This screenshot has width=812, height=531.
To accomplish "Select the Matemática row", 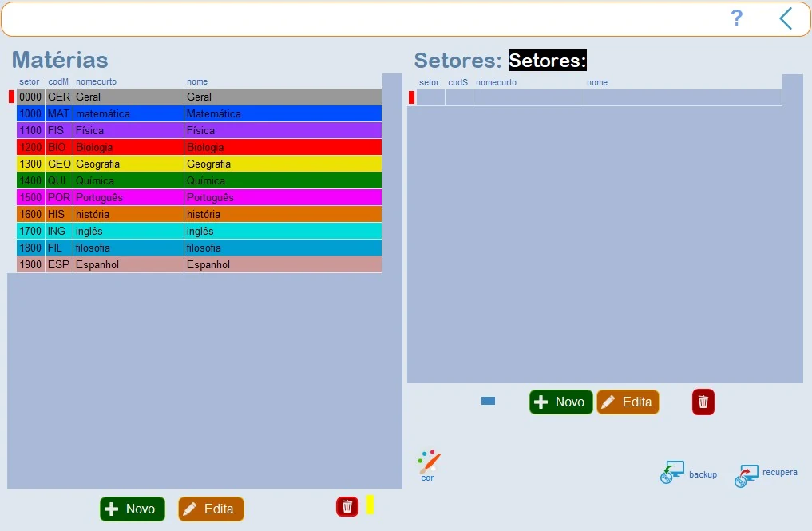I will 200,113.
